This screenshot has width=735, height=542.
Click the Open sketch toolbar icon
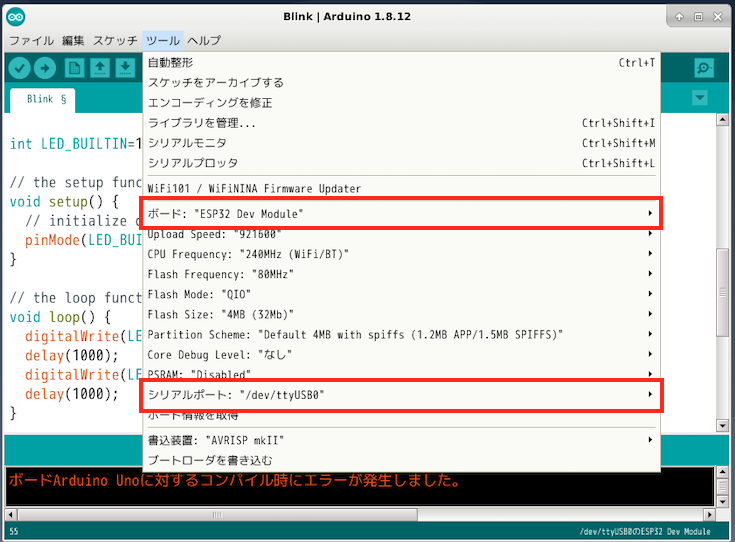tap(100, 68)
